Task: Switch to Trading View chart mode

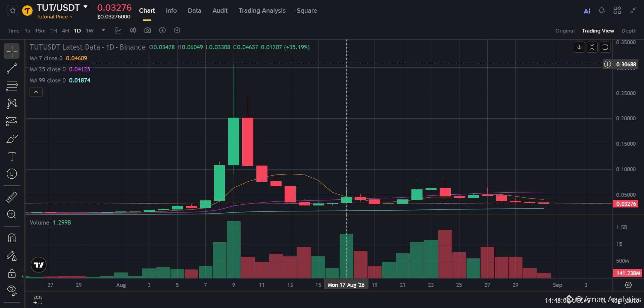Action: pos(598,30)
